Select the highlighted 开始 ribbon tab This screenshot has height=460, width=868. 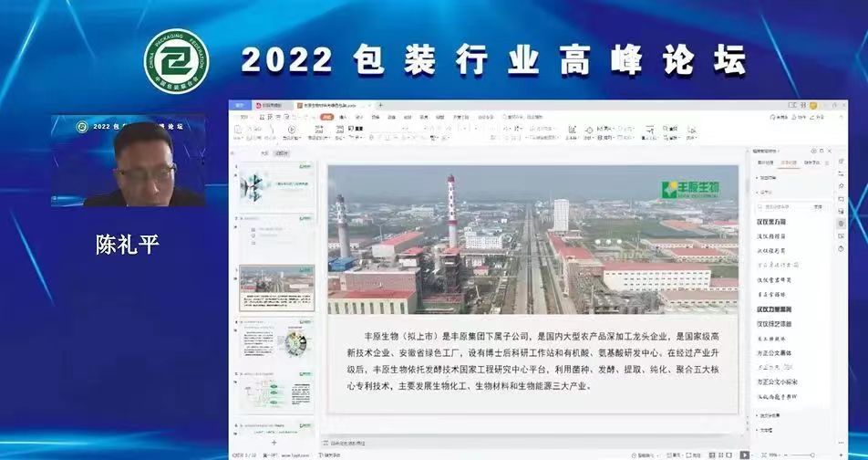327,117
